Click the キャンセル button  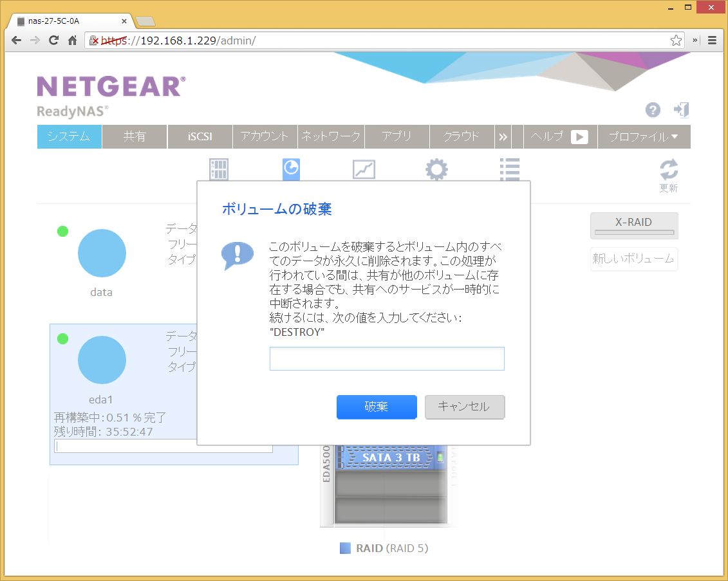pyautogui.click(x=464, y=407)
